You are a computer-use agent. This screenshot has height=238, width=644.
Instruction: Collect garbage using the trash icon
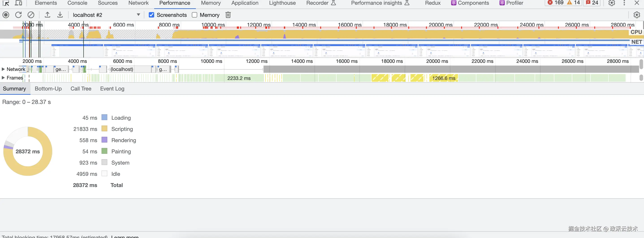pyautogui.click(x=228, y=15)
